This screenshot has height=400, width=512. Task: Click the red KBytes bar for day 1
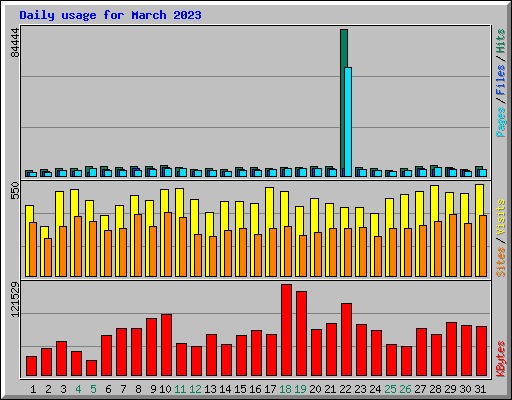(31, 366)
